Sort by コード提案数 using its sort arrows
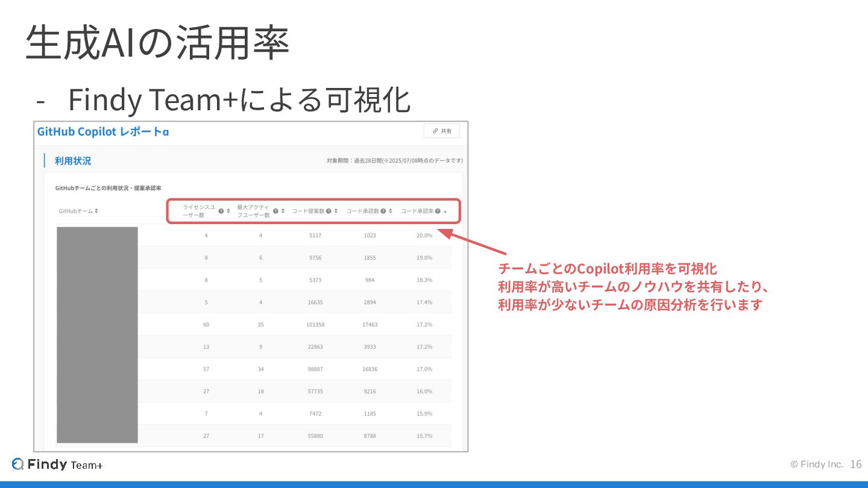Screen dimensions: 868x488 336,211
